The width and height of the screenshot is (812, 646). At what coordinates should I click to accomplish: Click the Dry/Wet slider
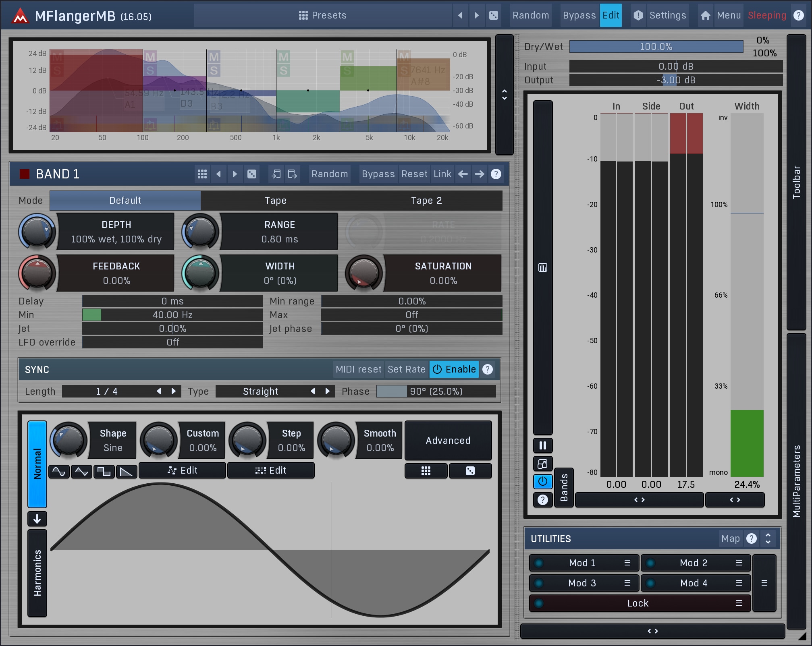click(656, 47)
